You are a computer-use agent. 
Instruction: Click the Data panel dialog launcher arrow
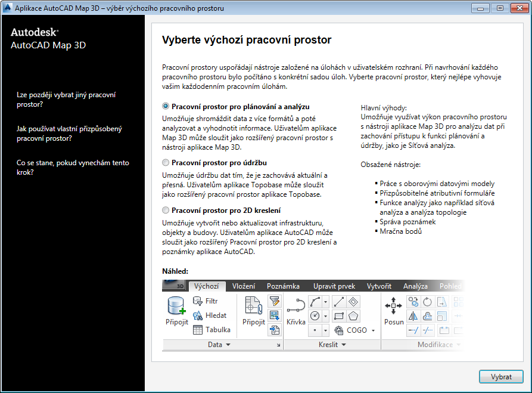(x=279, y=345)
